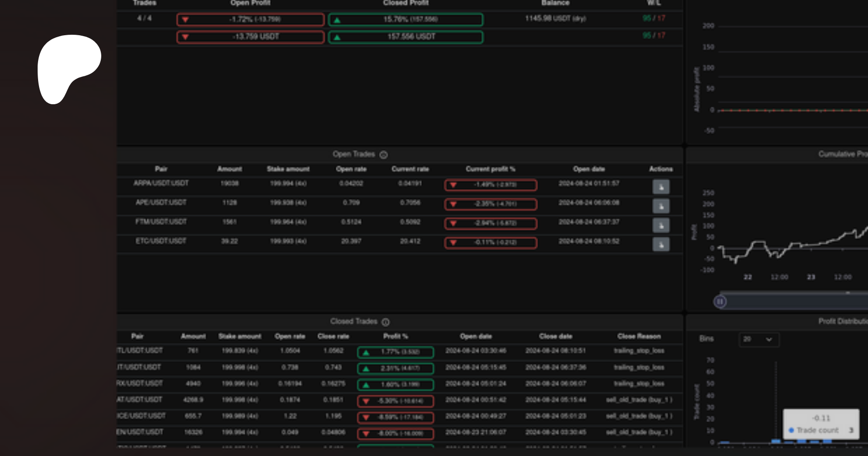Open the actions button for FTM/USDT trade
Screen dimensions: 868x456
tap(661, 225)
